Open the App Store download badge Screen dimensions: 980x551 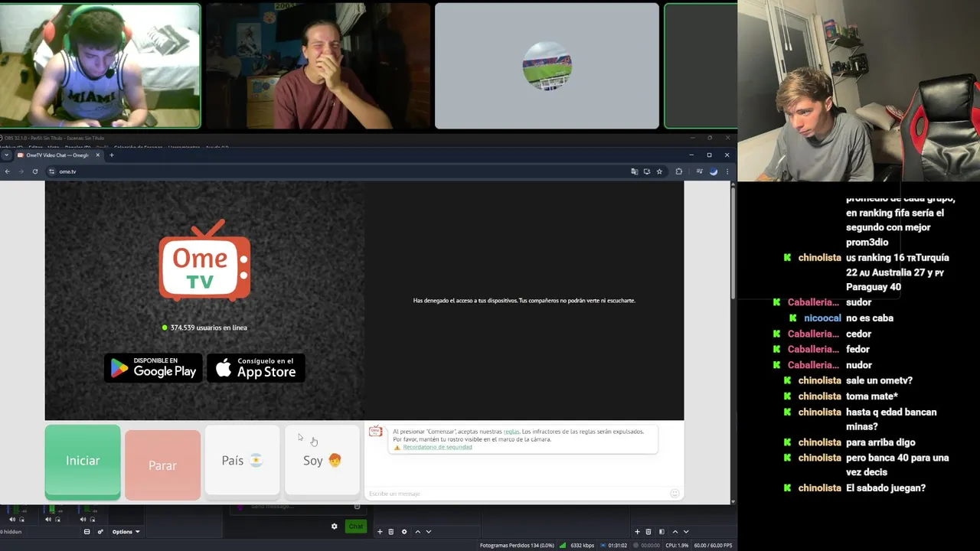click(x=256, y=368)
